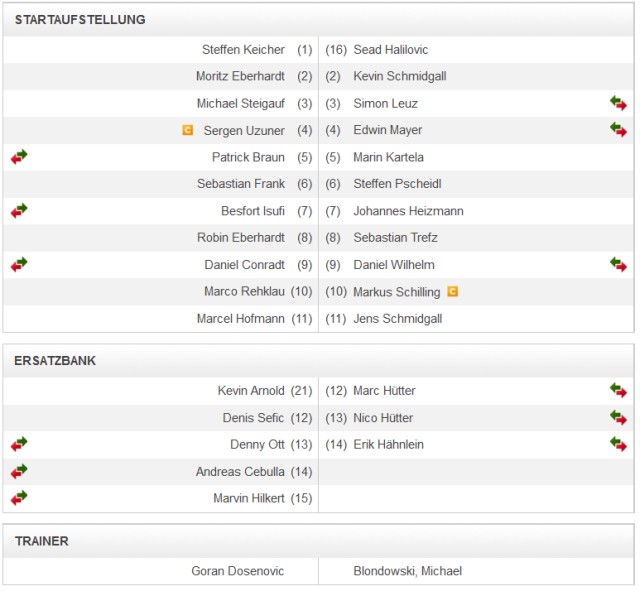Screen dimensions: 640x591
Task: Select trainer Blondowski, Michael
Action: coord(407,571)
